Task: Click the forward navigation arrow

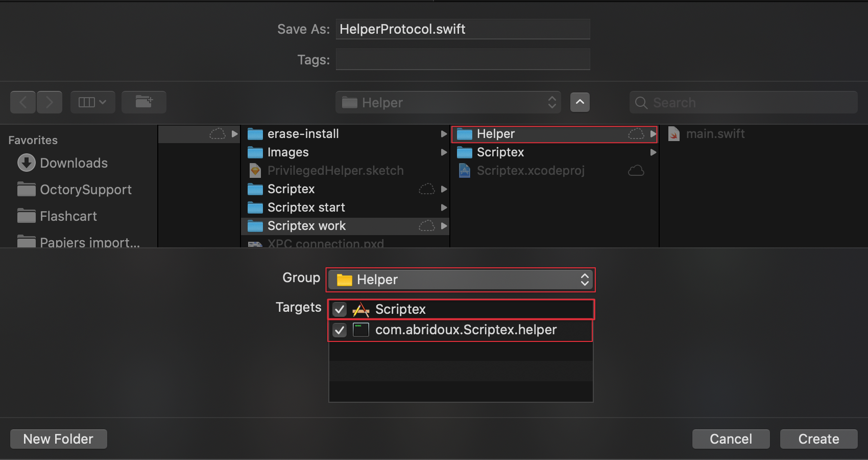Action: pos(50,102)
